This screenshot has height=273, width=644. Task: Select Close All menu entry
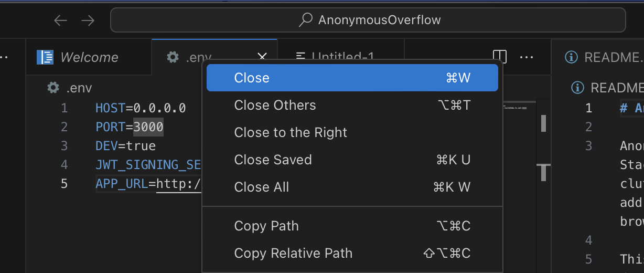352,187
